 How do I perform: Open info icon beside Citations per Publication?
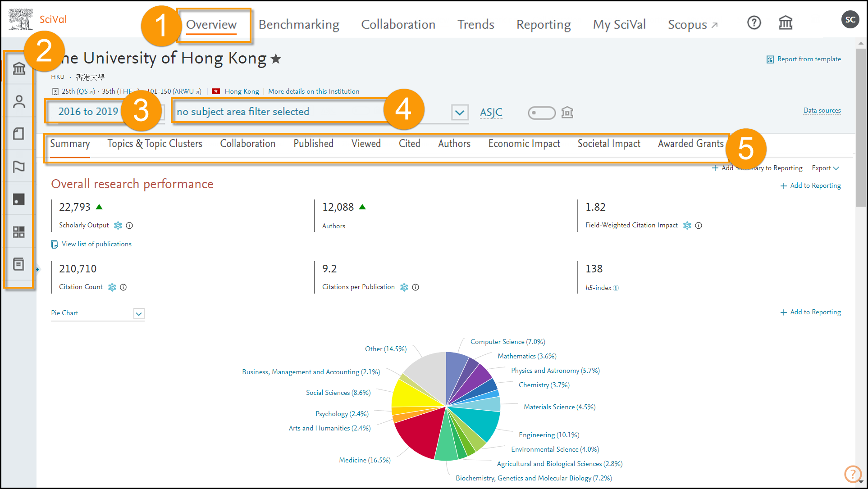tap(416, 287)
